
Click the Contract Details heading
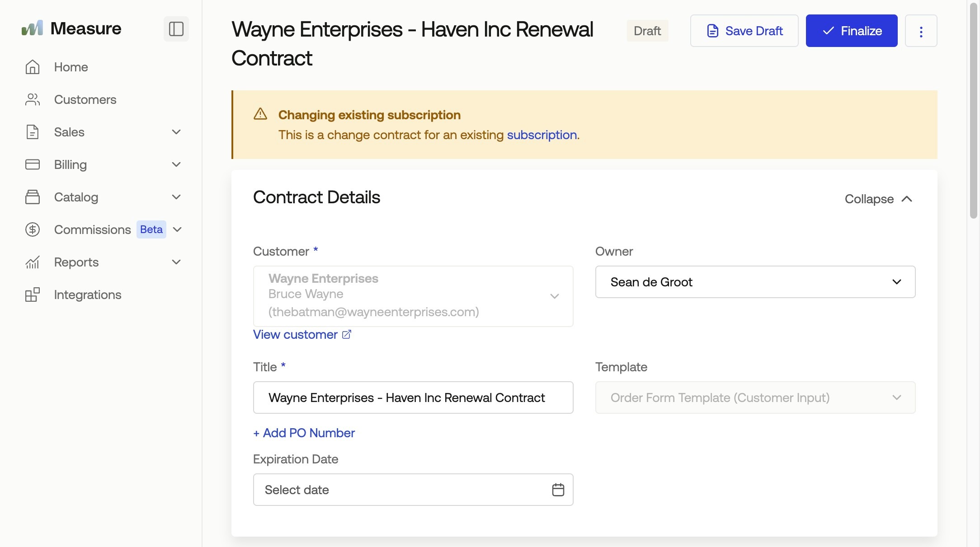(316, 197)
